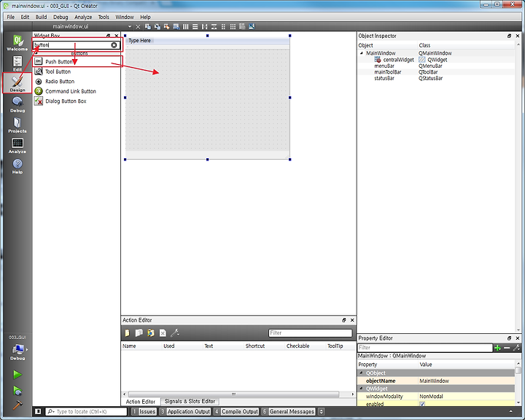Click the Start Debugging run icon
Screen dimensions: 525x420
(x=17, y=390)
